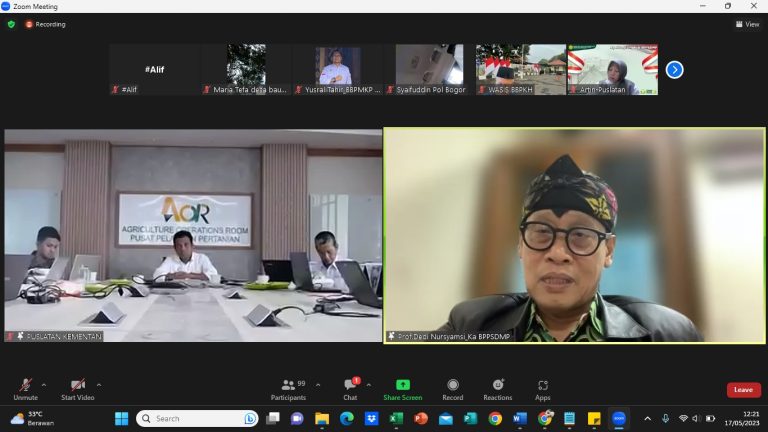768x432 pixels.
Task: Open Bing chat icon in search box
Action: [249, 419]
